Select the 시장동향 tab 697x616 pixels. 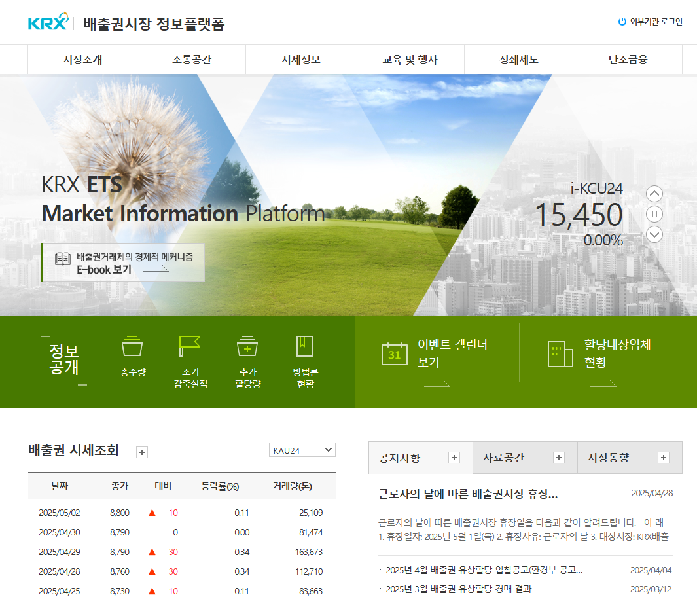coord(608,458)
